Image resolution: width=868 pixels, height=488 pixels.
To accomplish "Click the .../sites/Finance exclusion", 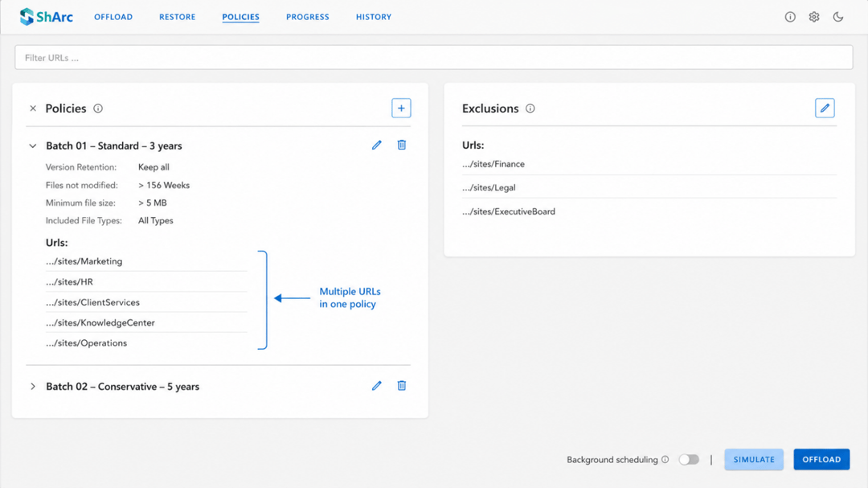I will pos(493,164).
